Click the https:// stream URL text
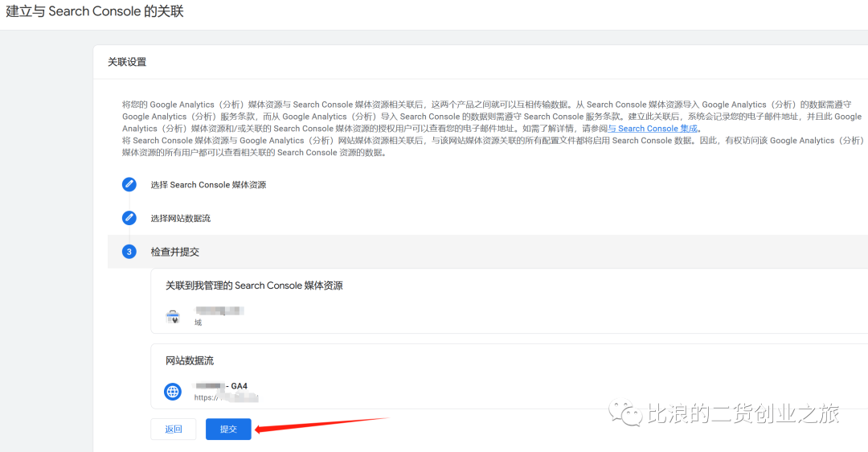This screenshot has height=452, width=868. pyautogui.click(x=226, y=397)
